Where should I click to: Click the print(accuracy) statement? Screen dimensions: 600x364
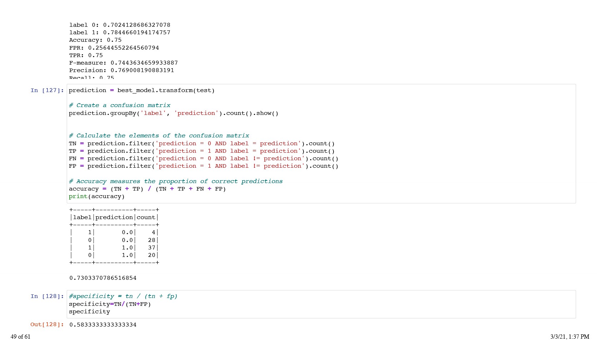click(96, 196)
